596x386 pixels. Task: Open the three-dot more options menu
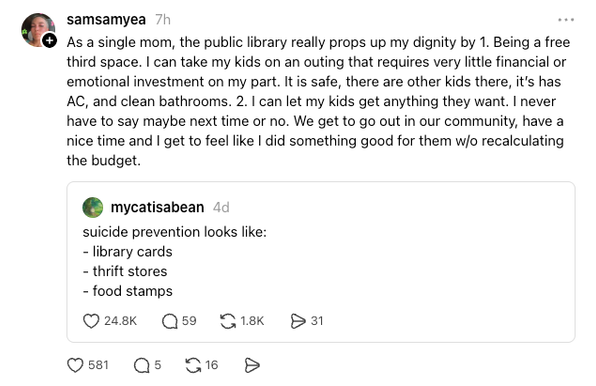(x=566, y=20)
